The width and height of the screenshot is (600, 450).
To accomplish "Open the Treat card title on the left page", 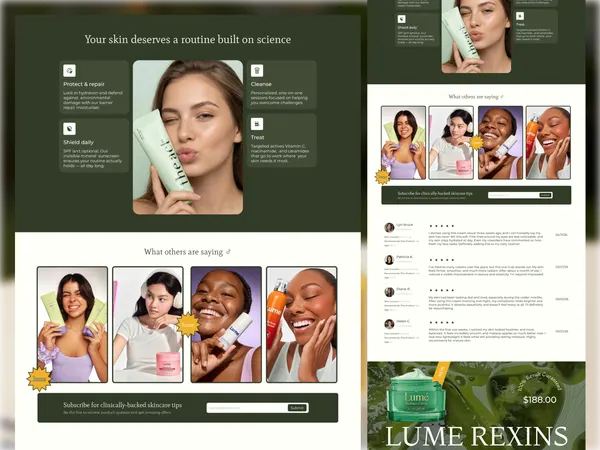I will pos(258,137).
